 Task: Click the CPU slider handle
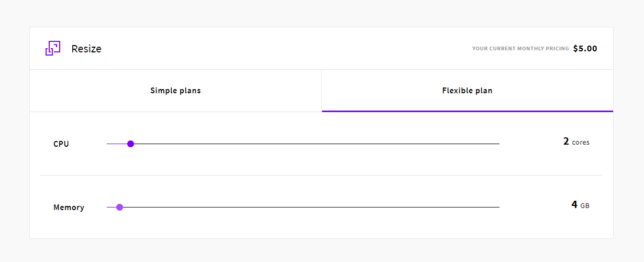[131, 144]
